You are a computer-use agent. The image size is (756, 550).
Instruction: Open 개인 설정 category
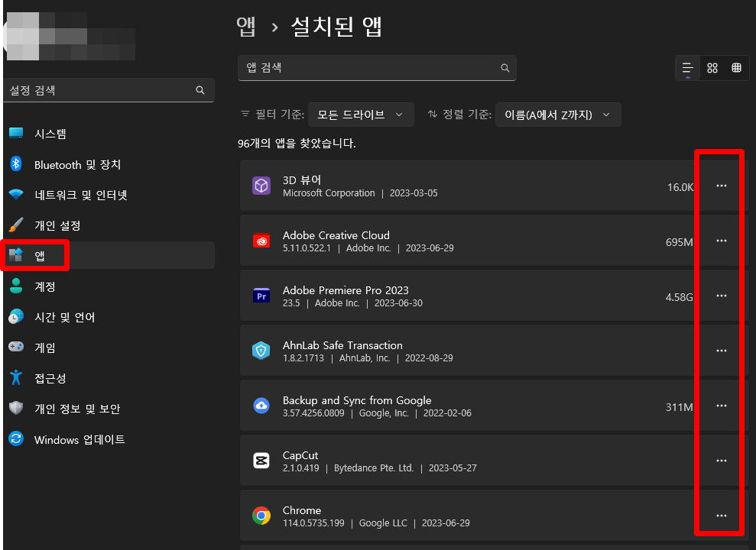[109, 225]
